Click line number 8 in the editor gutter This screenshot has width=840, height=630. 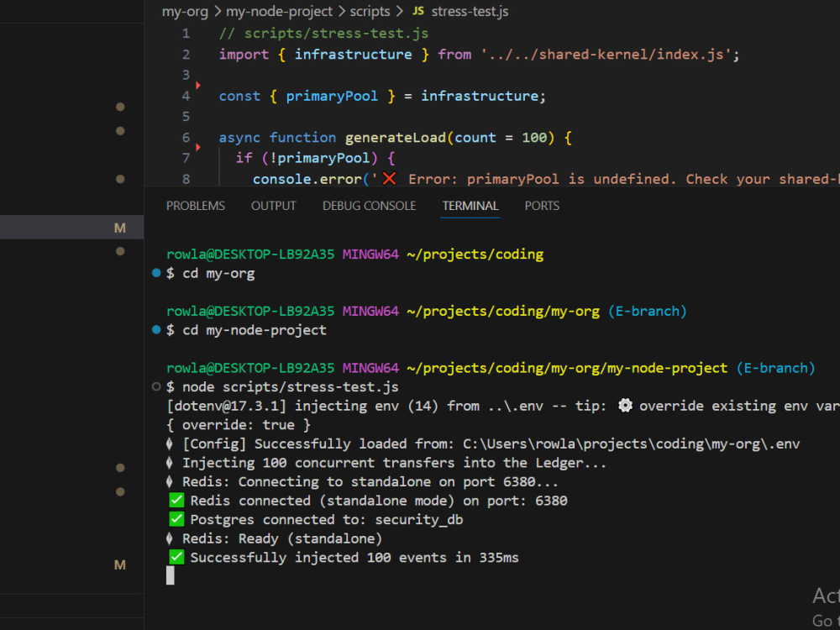click(x=186, y=179)
